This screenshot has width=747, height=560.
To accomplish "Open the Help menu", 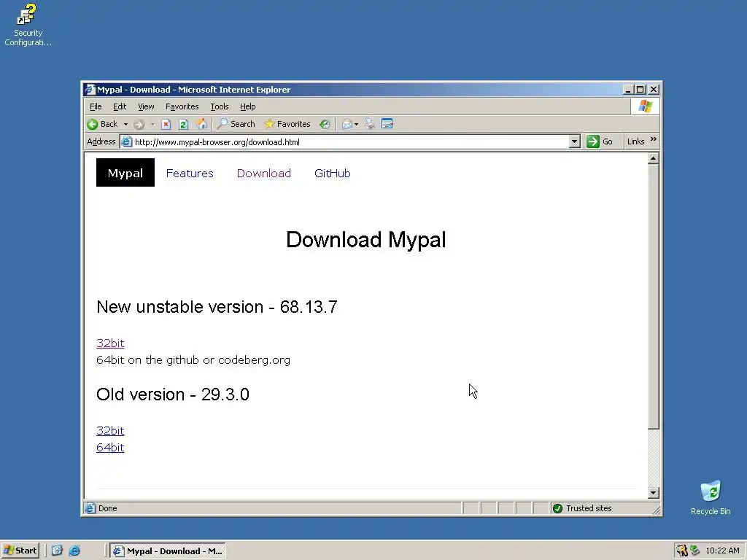I will pyautogui.click(x=248, y=106).
